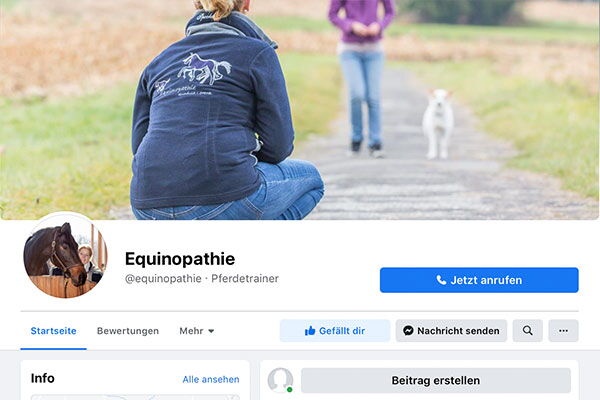The image size is (600, 400).
Task: Open the Equinopathie horse profile picture
Action: pyautogui.click(x=65, y=256)
